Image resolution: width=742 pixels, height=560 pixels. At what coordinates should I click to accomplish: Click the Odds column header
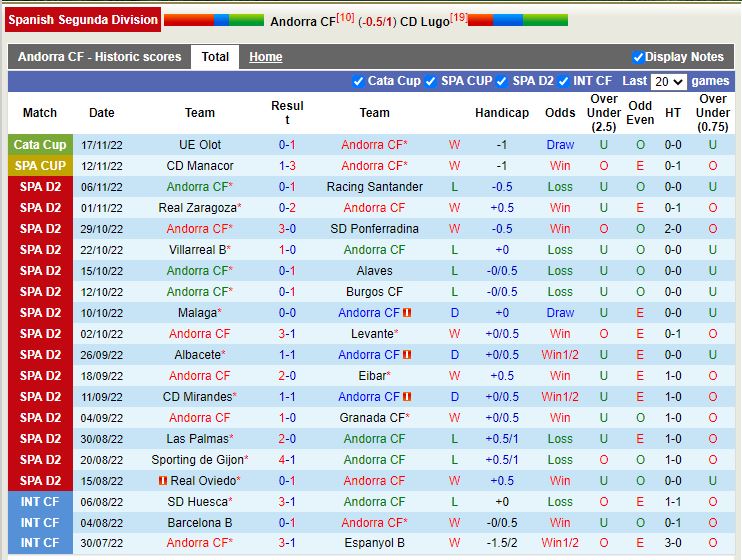tap(560, 113)
